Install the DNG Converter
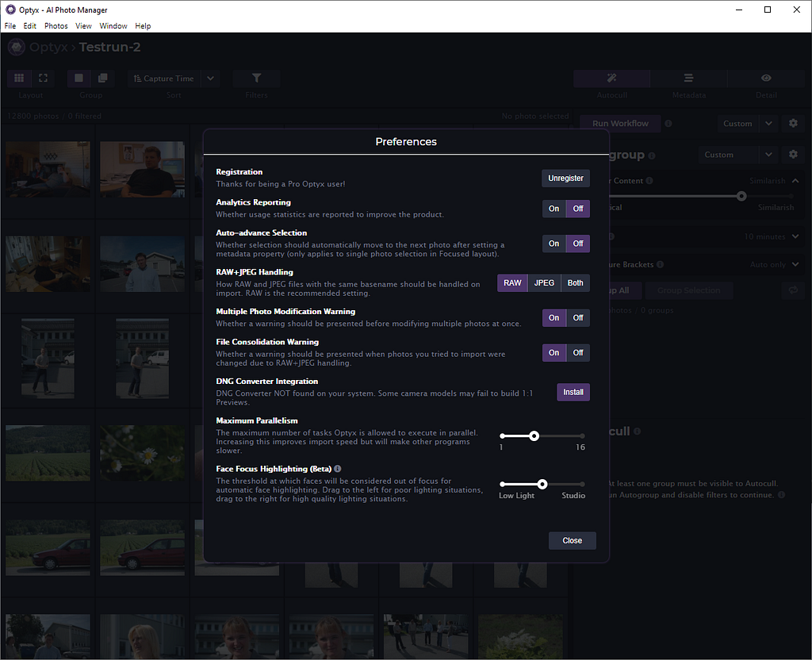The width and height of the screenshot is (812, 660). (x=573, y=392)
